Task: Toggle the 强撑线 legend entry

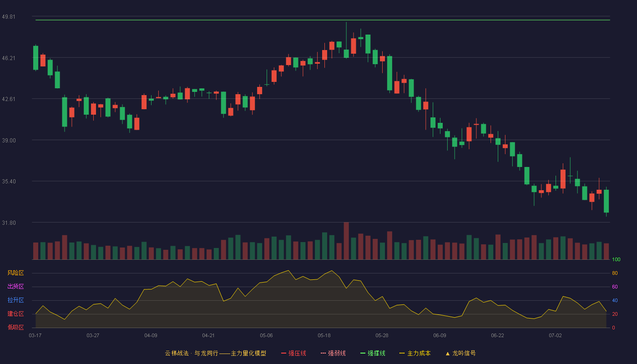Action: click(373, 353)
